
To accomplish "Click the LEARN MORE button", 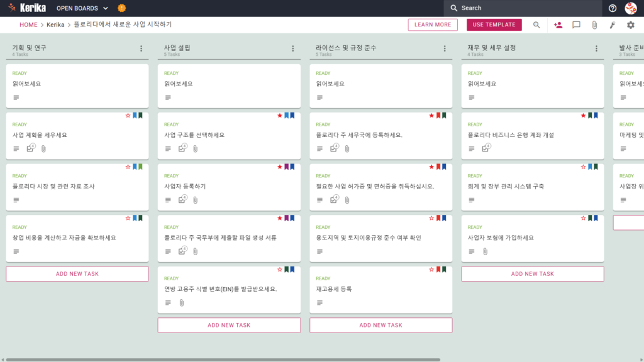I will (x=433, y=25).
